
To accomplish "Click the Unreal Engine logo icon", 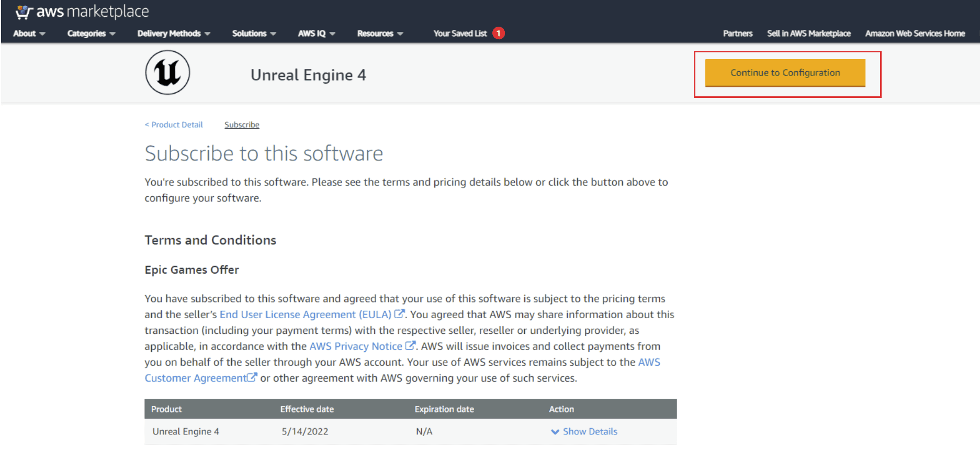I will (167, 73).
